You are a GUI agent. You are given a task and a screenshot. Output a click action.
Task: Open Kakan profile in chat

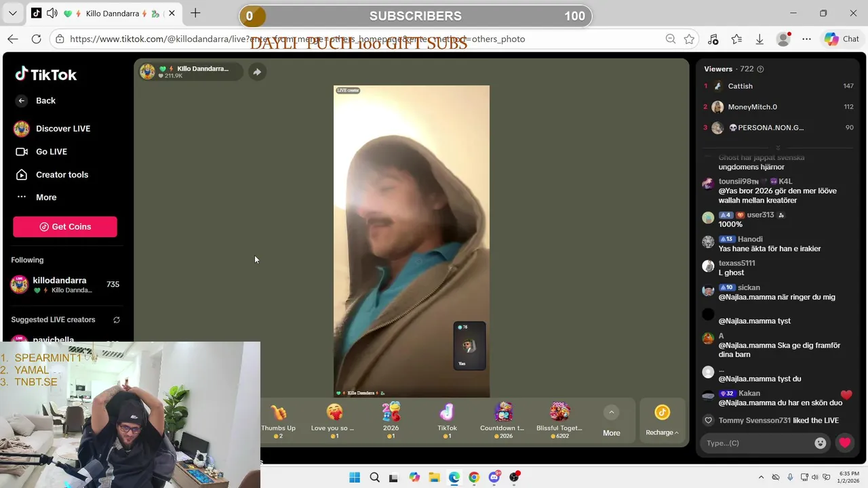pos(749,393)
